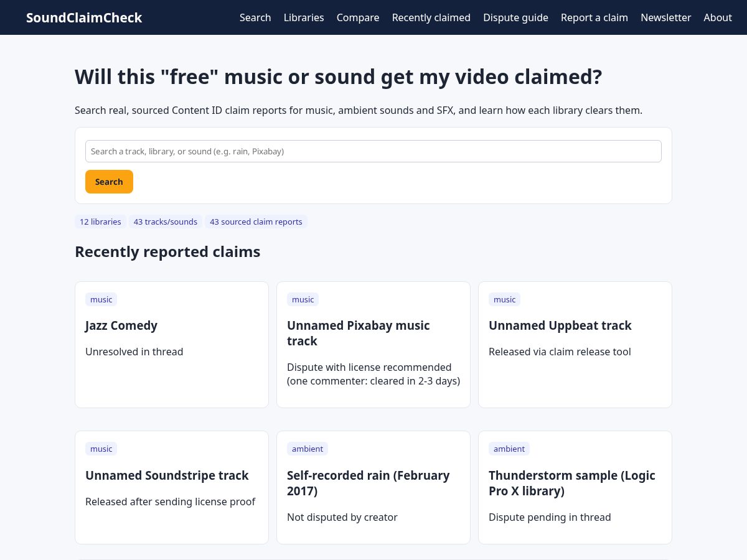Click the 'Recently reported claims' heading
This screenshot has width=747, height=560.
[x=167, y=252]
